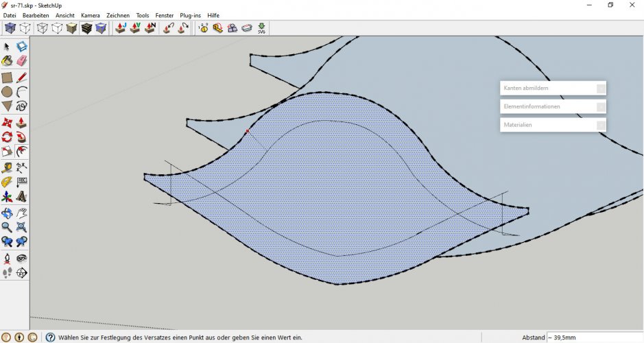Screen dimensions: 644x343
Task: Open the Fenster menu
Action: point(165,15)
